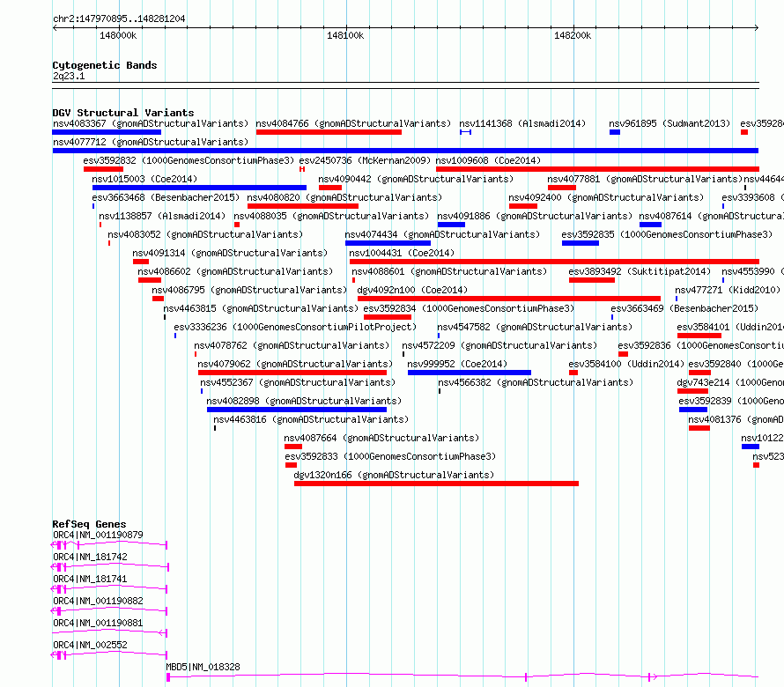
Task: Open gene ORC4|NM_001190879 label
Action: [x=98, y=535]
